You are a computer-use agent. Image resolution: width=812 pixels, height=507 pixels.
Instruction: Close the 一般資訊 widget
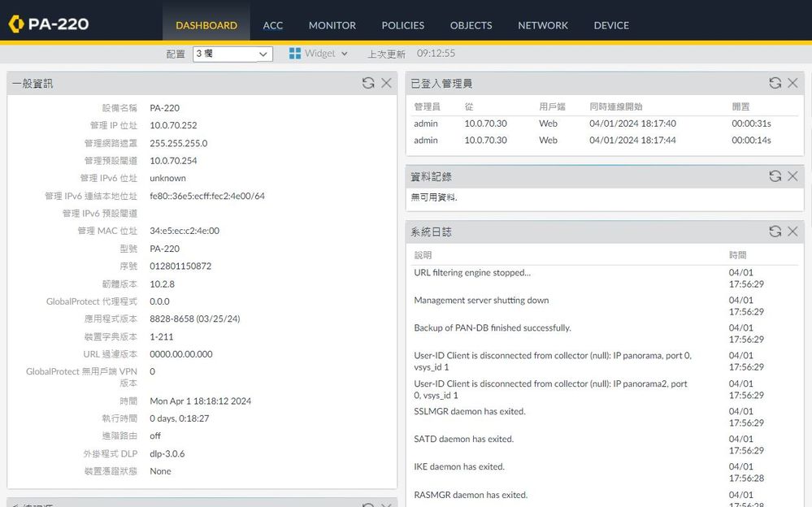386,83
